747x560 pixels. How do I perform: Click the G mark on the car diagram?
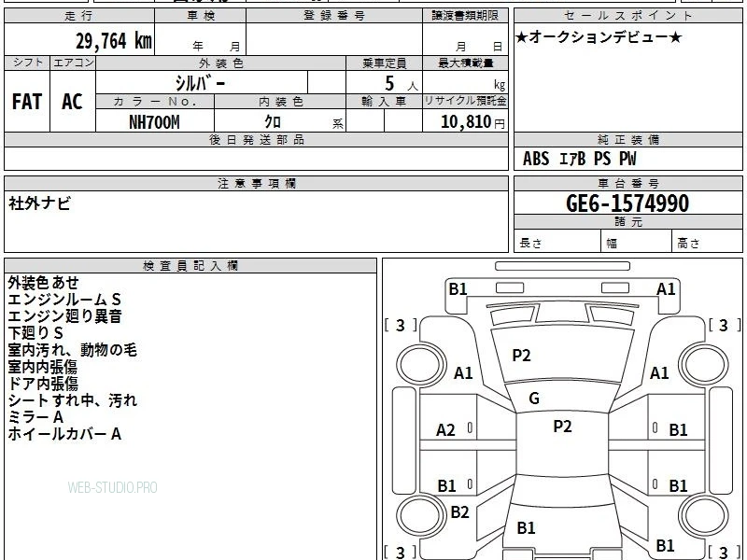point(534,399)
